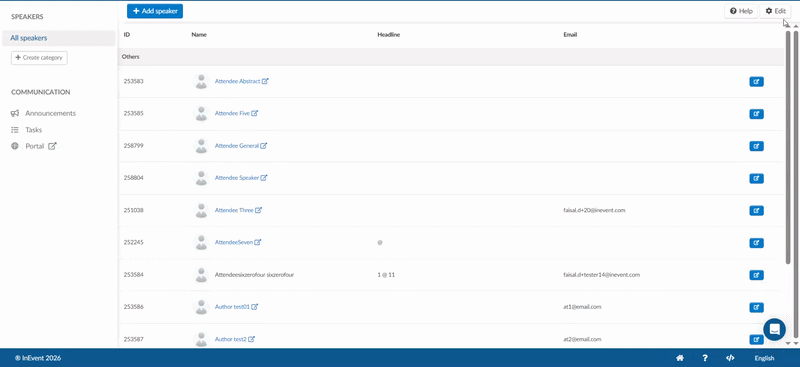Edit speaker Author test01 with blue button
Image resolution: width=800 pixels, height=367 pixels.
[756, 307]
